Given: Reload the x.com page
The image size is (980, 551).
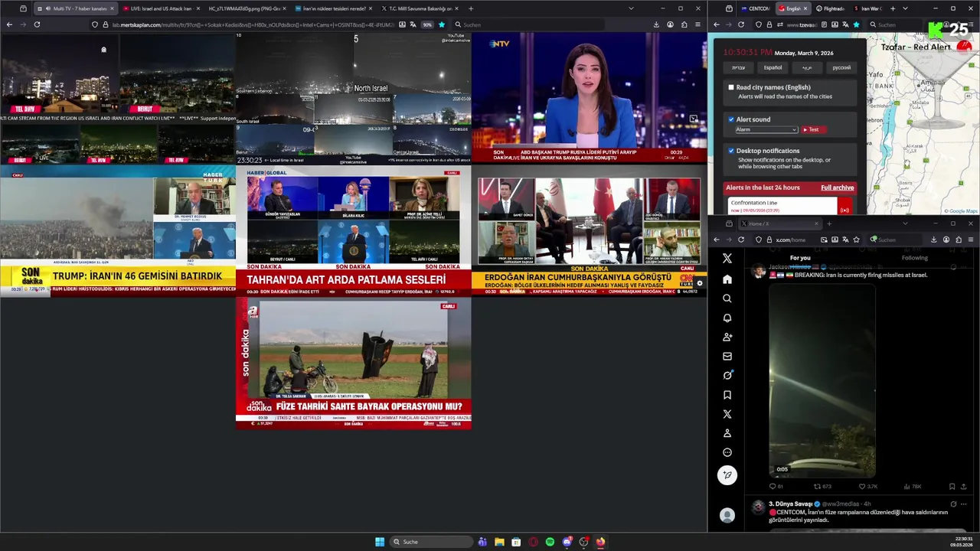Looking at the screenshot, I should tap(741, 240).
